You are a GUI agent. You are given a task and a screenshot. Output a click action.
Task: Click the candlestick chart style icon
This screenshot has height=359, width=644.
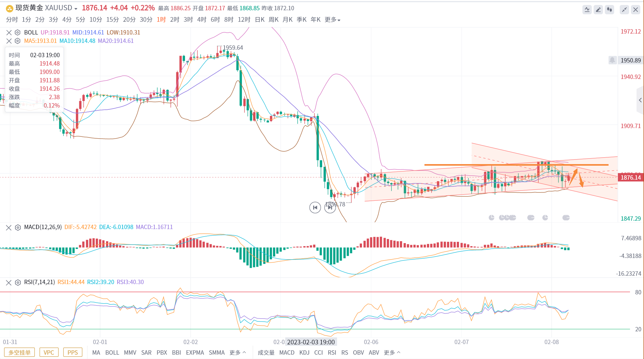(x=609, y=10)
